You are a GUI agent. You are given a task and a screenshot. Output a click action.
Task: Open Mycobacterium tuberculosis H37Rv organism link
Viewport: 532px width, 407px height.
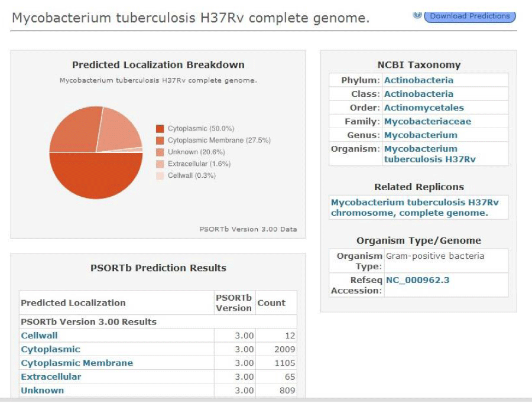coord(430,154)
